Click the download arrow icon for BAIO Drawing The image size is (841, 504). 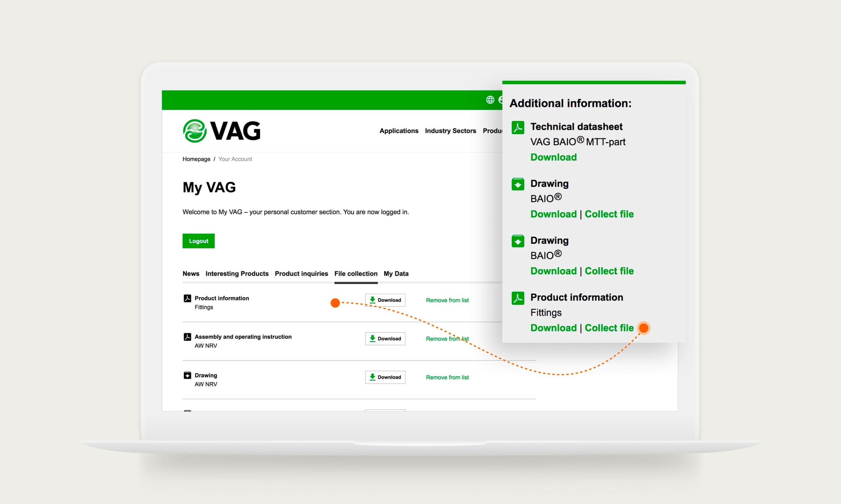click(518, 185)
